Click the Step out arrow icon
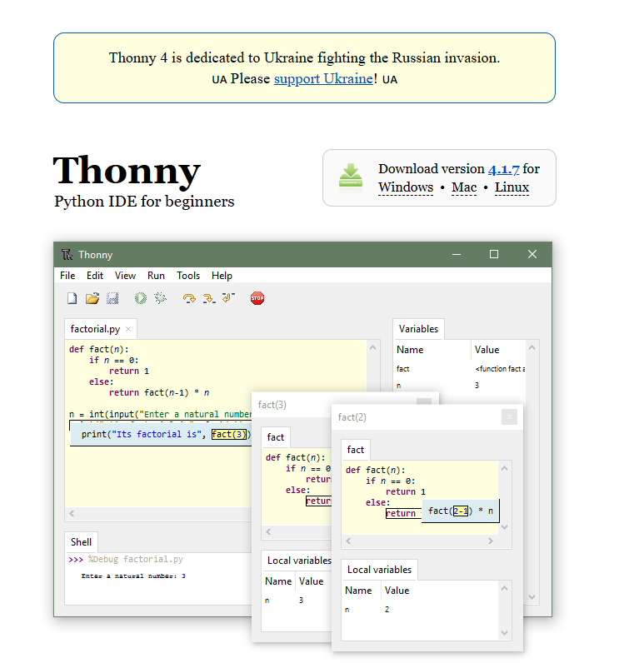This screenshot has height=663, width=644. click(228, 298)
